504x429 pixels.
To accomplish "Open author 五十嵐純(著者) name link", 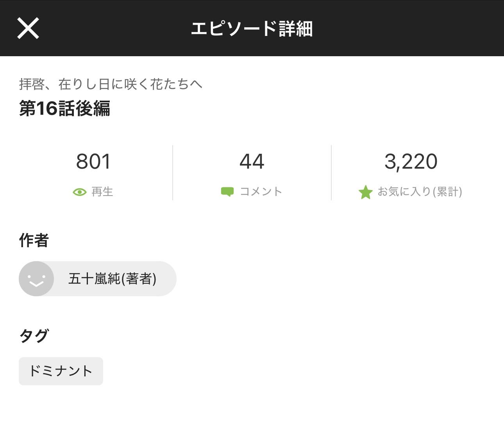I will point(113,279).
